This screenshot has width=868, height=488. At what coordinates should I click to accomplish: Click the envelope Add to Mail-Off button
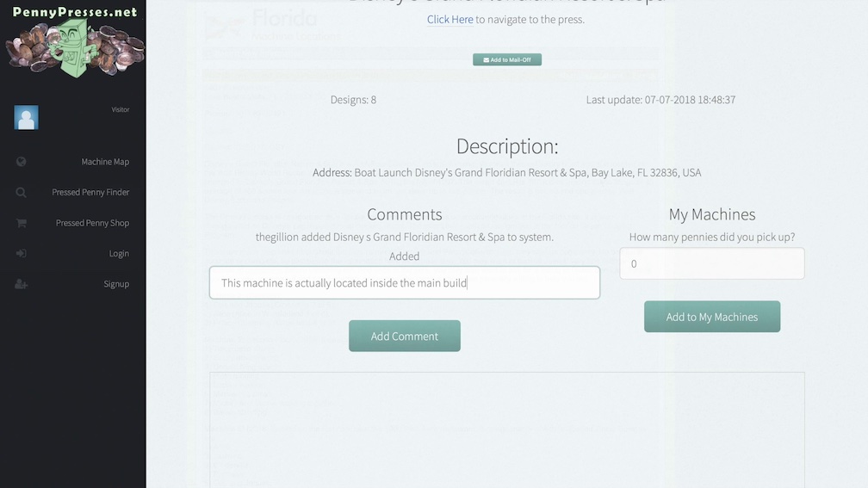506,60
